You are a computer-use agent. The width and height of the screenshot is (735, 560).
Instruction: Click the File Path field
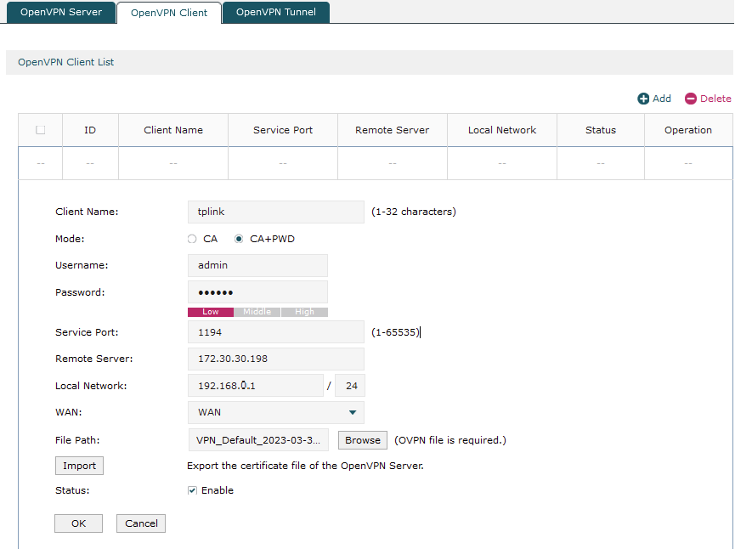[x=258, y=440]
